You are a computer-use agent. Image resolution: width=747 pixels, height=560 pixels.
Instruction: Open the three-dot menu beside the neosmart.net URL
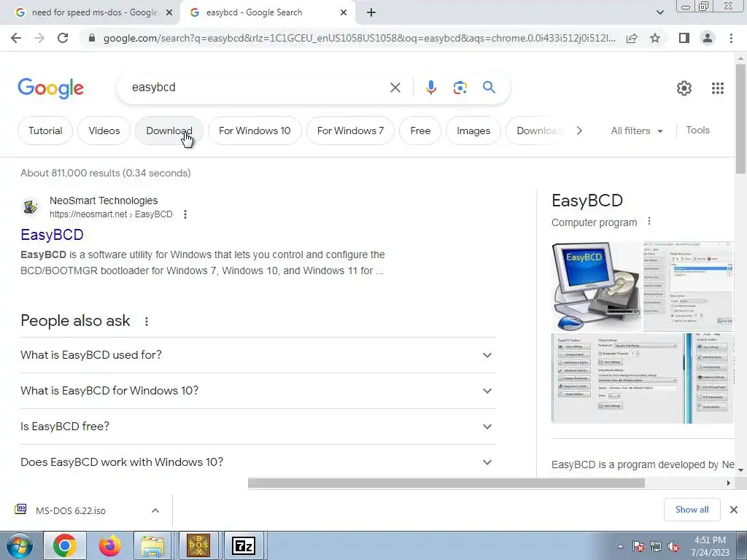(x=185, y=215)
